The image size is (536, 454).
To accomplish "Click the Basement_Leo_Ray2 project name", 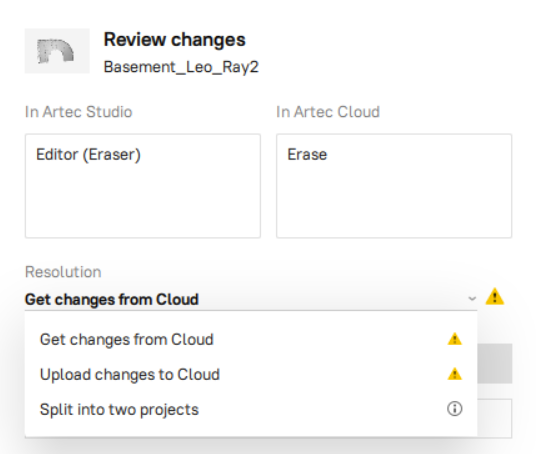I will tap(181, 67).
